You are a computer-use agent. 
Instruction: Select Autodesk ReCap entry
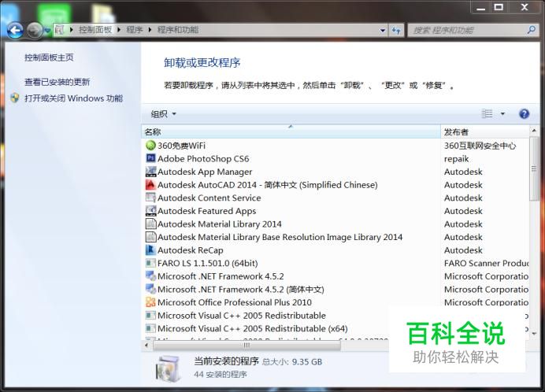pyautogui.click(x=190, y=250)
